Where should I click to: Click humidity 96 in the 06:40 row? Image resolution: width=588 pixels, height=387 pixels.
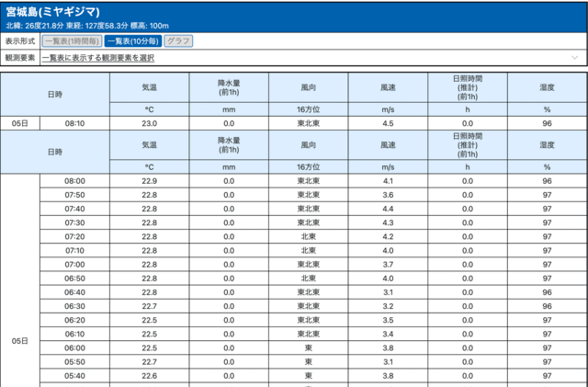(x=547, y=292)
